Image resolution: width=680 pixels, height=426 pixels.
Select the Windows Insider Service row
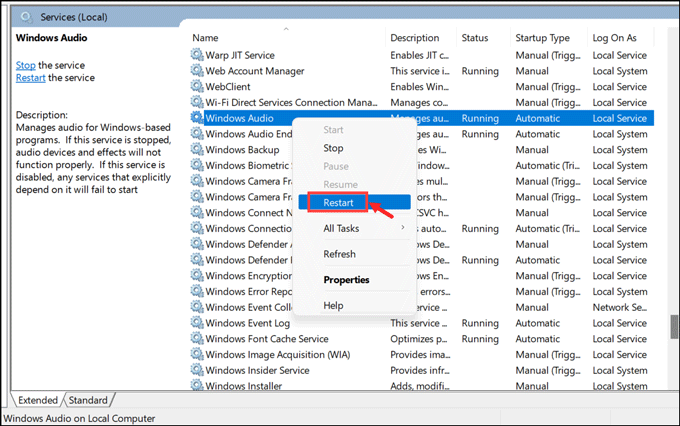[x=422, y=370]
